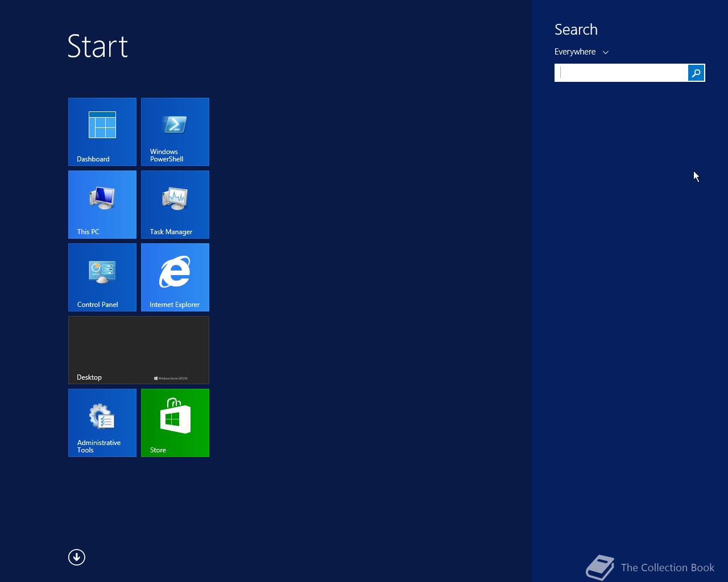Open the This PC tile

click(x=102, y=205)
